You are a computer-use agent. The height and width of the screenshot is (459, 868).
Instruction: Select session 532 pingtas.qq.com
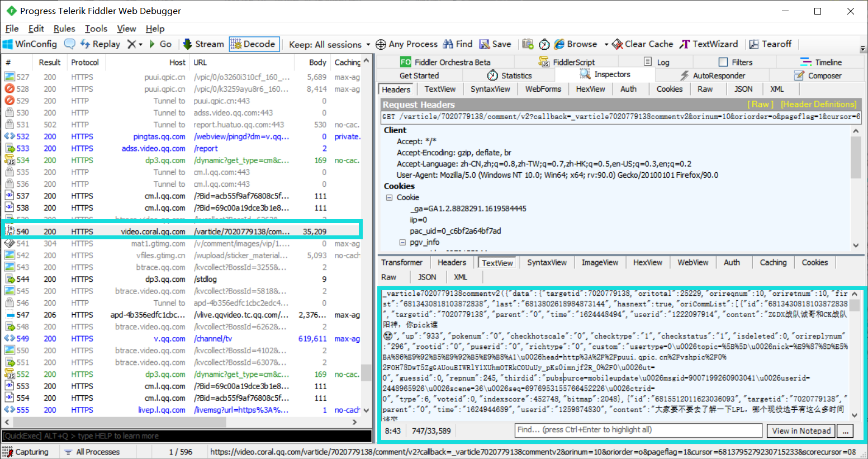(x=182, y=136)
